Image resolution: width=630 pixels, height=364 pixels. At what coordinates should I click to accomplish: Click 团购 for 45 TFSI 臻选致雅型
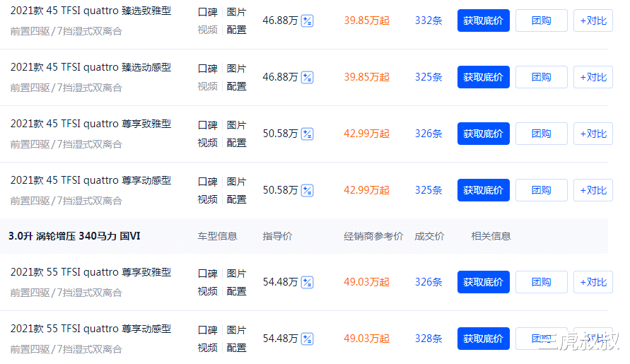click(x=541, y=20)
